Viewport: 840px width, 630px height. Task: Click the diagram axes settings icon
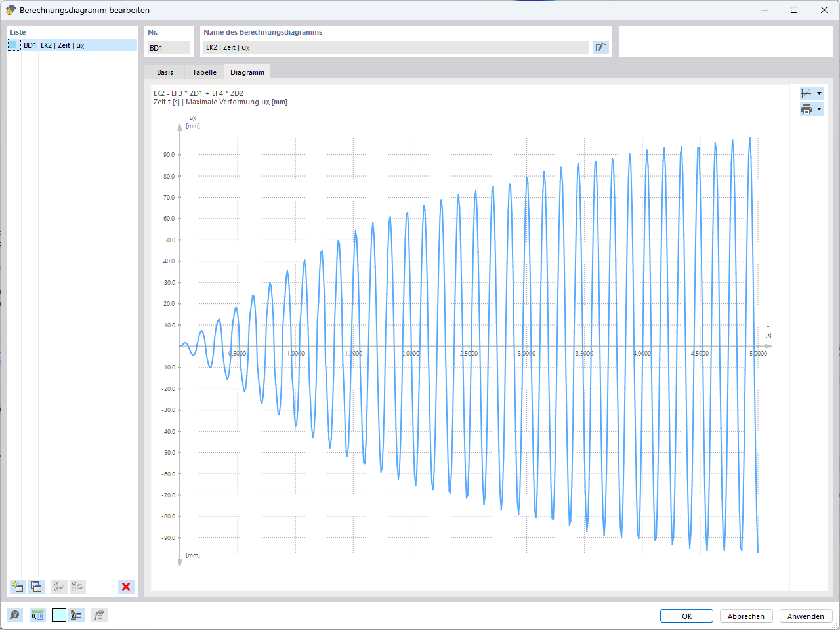pyautogui.click(x=807, y=93)
